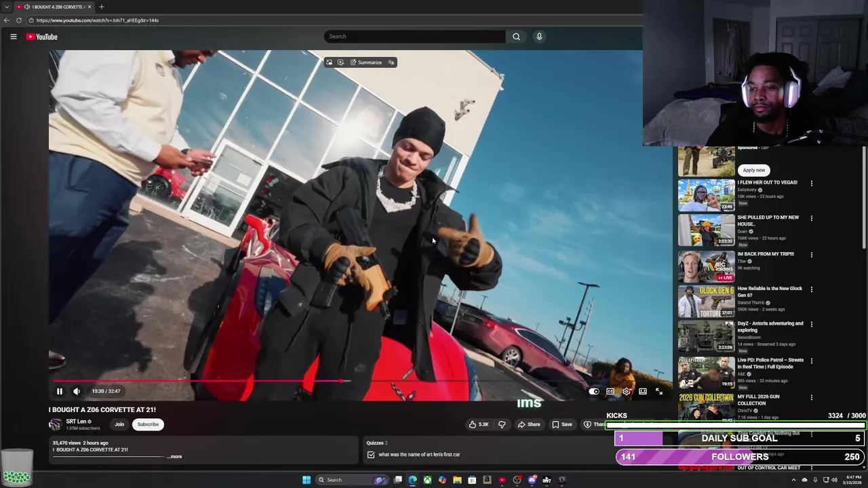Click the YouTube search magnifier button
The image size is (868, 488).
pyautogui.click(x=516, y=37)
